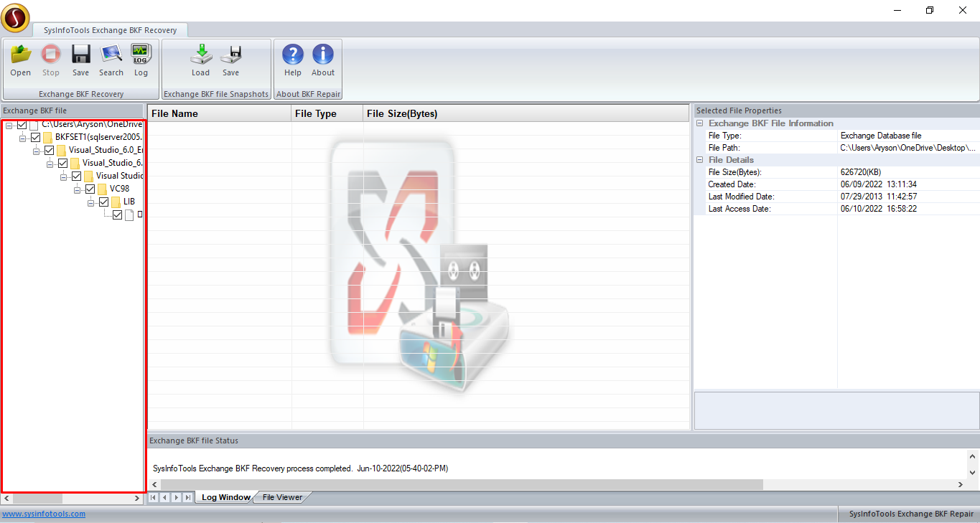Image resolution: width=980 pixels, height=523 pixels.
Task: Click the status log's horizontal scroll-right arrow
Action: pyautogui.click(x=961, y=485)
